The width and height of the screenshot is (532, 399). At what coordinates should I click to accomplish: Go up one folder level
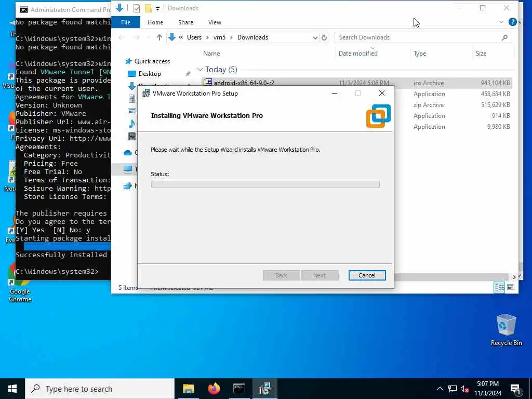click(159, 37)
